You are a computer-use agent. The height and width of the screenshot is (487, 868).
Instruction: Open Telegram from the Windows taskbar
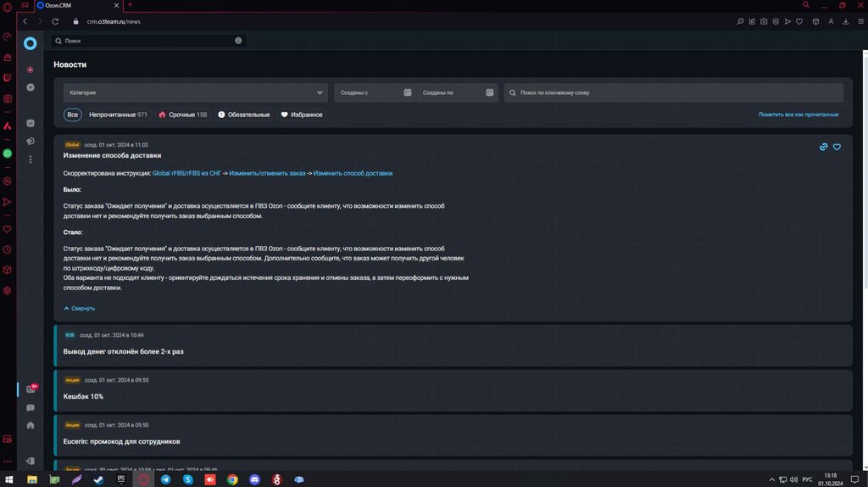[165, 479]
